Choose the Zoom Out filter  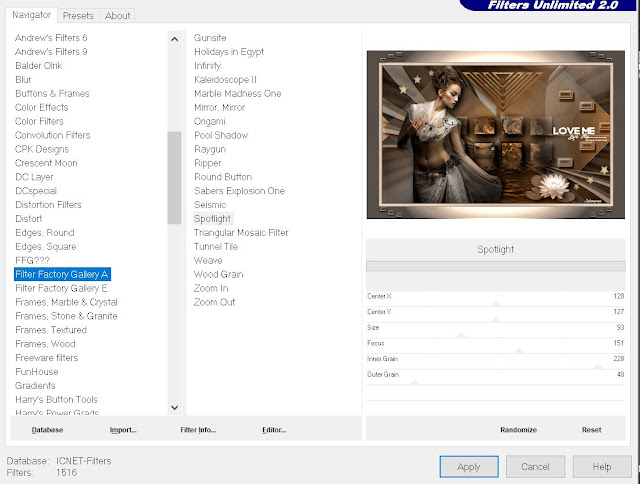click(214, 302)
